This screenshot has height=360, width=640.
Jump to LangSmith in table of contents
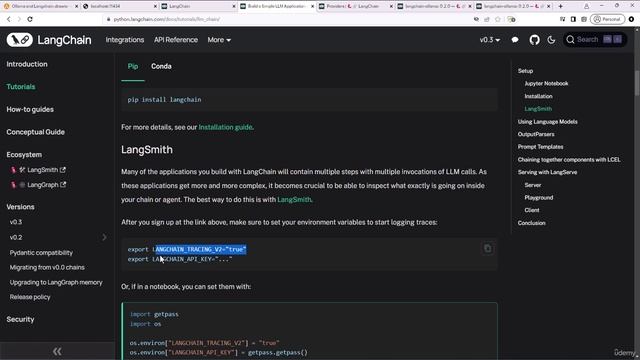point(538,109)
